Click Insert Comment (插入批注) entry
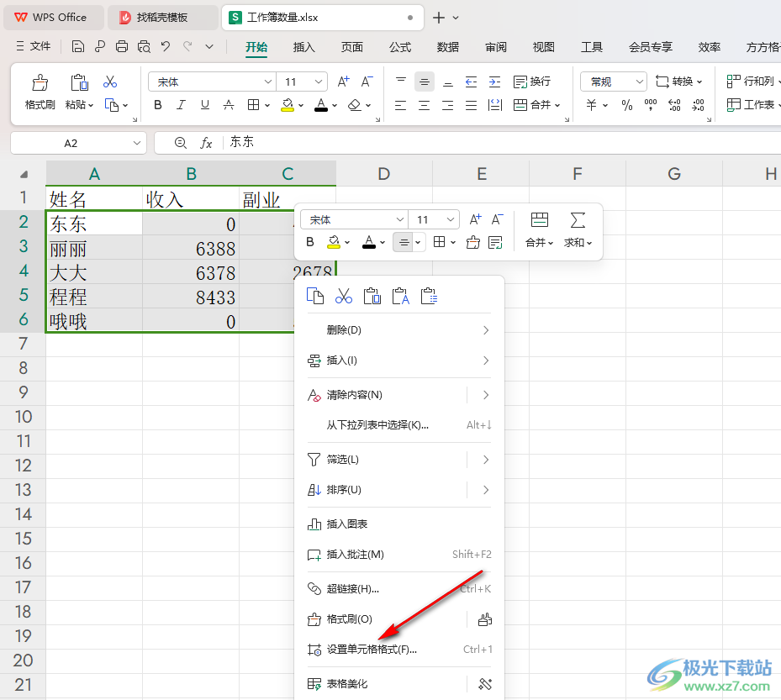The height and width of the screenshot is (700, 781). coord(399,554)
